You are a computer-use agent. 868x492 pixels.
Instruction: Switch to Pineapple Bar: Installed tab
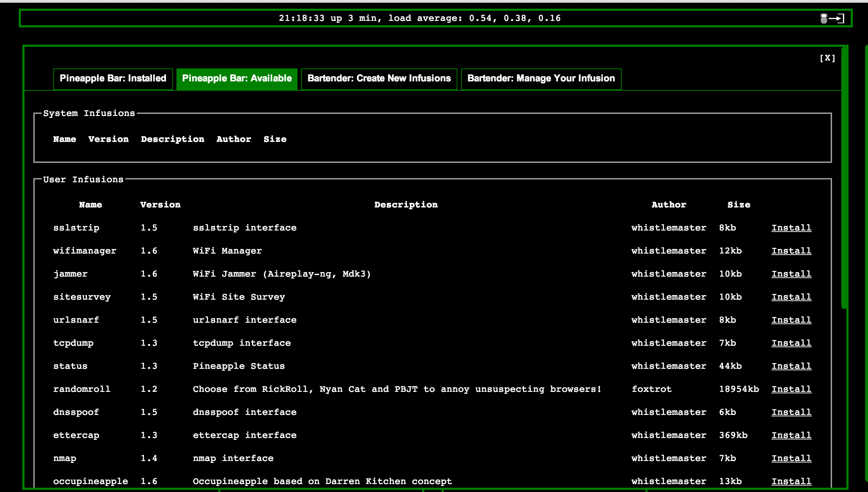[x=113, y=79]
